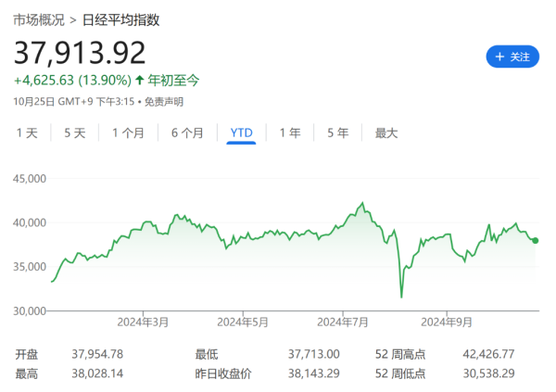Click the 30,000 y-axis label
This screenshot has height=392, width=556.
pyautogui.click(x=30, y=311)
